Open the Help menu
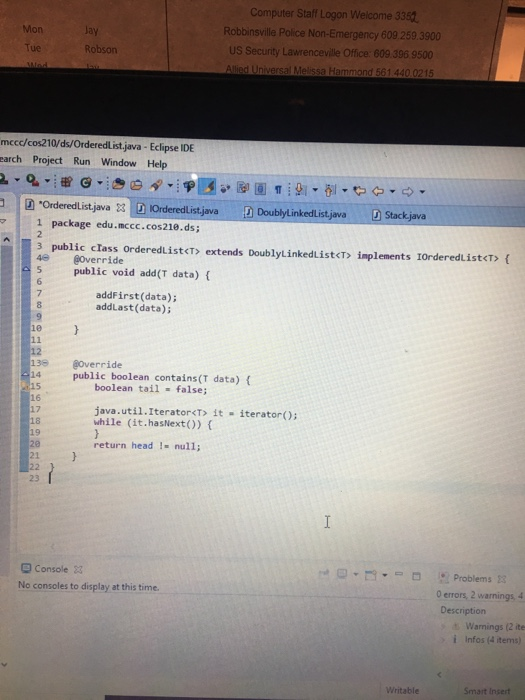 pyautogui.click(x=157, y=164)
